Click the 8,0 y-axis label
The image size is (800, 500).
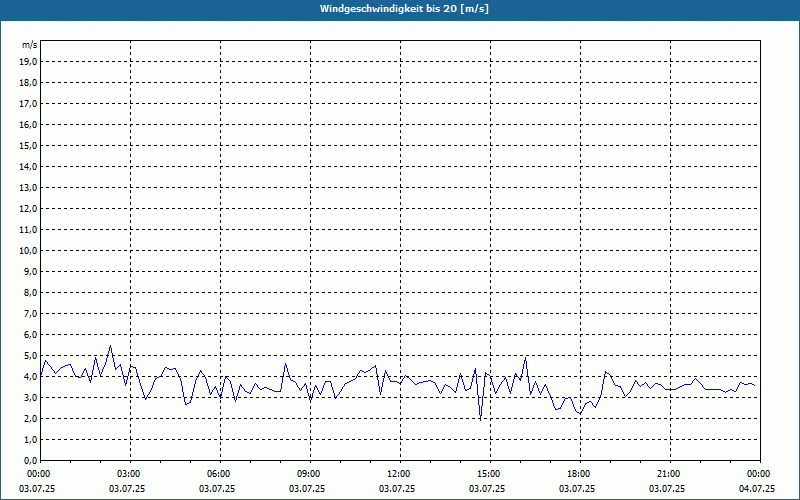(x=30, y=292)
